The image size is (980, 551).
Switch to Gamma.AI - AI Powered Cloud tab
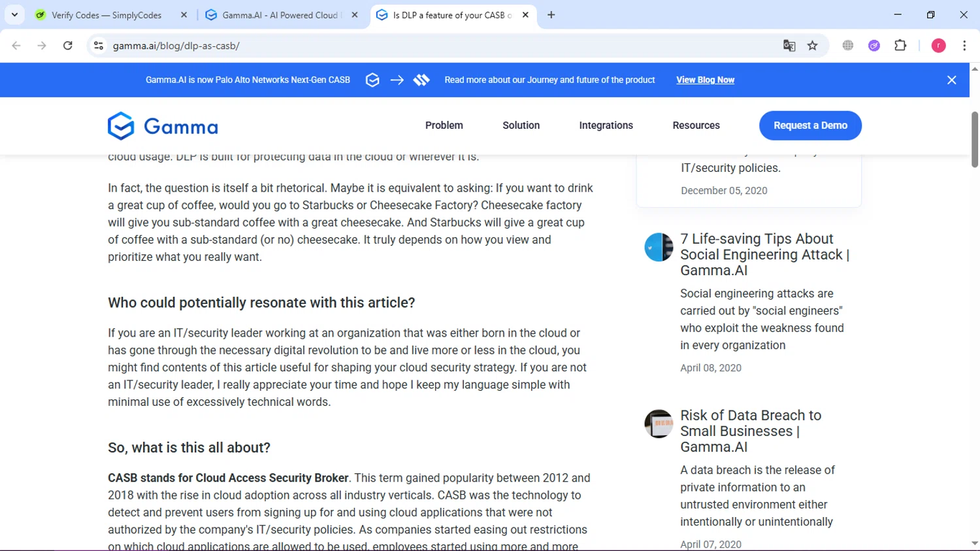coord(282,15)
